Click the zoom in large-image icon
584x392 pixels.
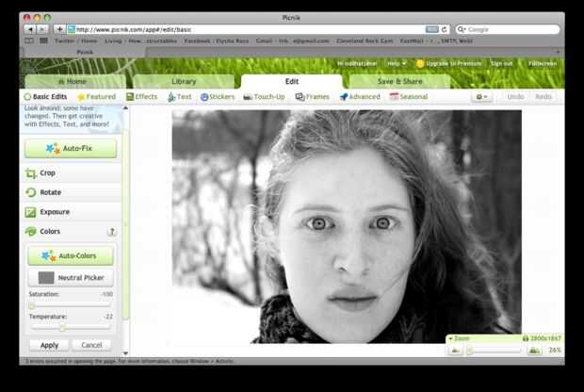[534, 351]
